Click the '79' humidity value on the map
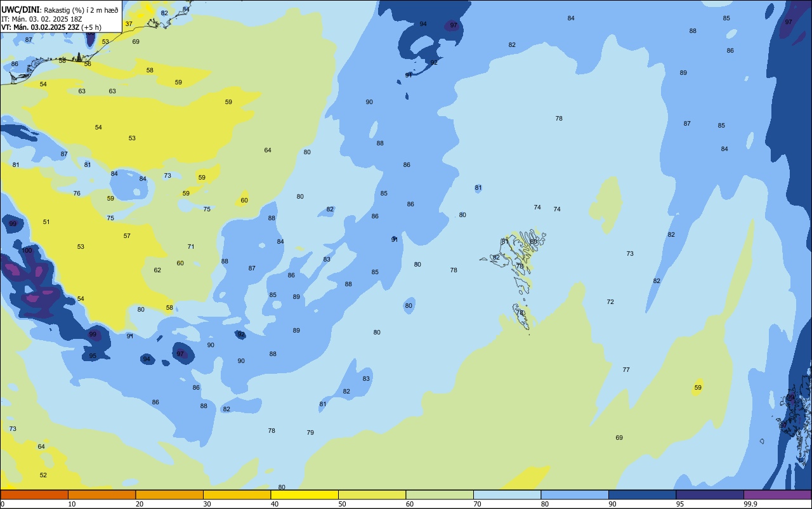The image size is (812, 509). click(310, 433)
